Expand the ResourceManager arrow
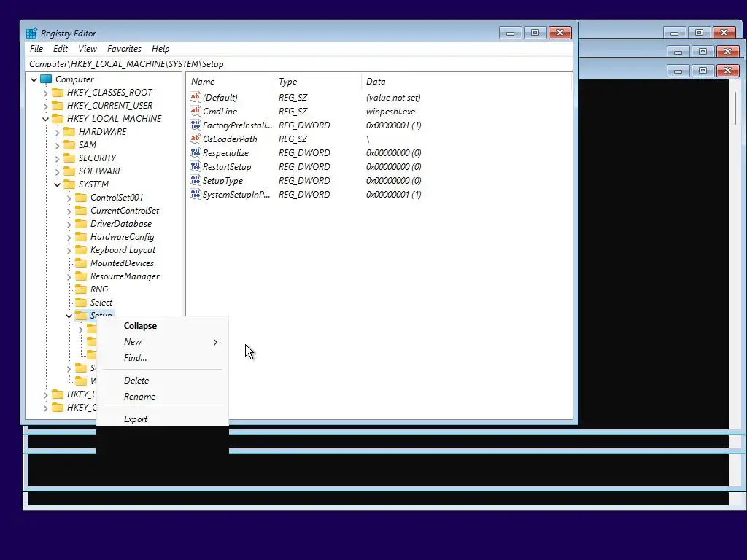 (69, 276)
